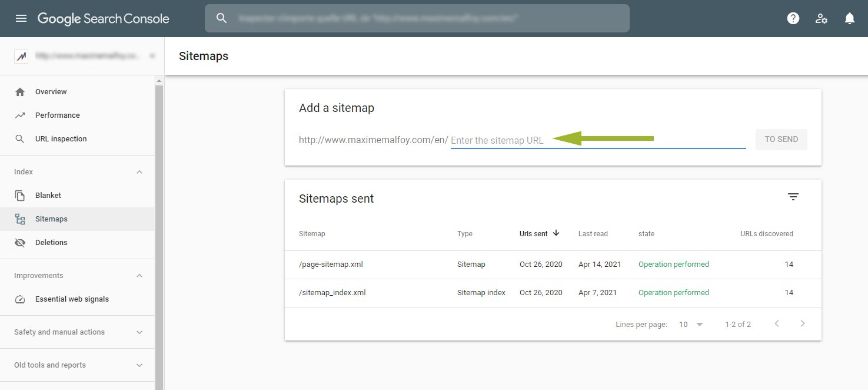Collapse the Improvements section
868x390 pixels.
139,276
